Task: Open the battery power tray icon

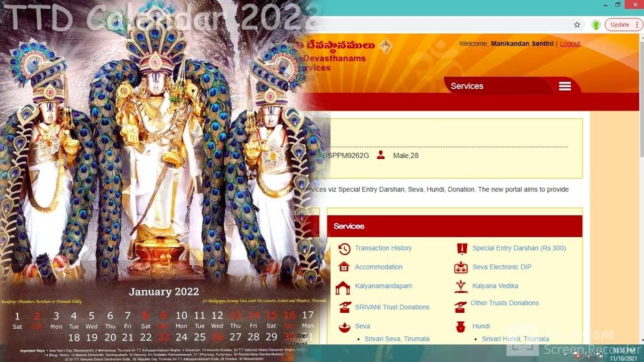Action: (599, 354)
